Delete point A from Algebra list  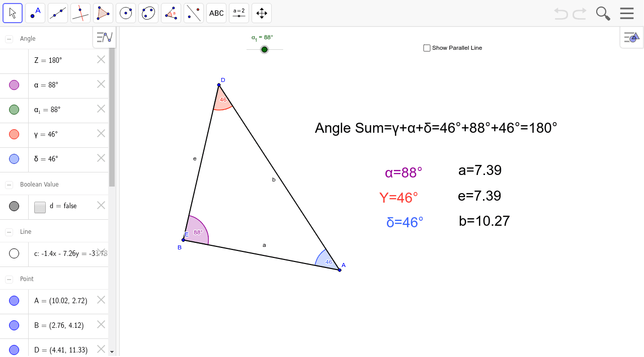[x=101, y=300]
